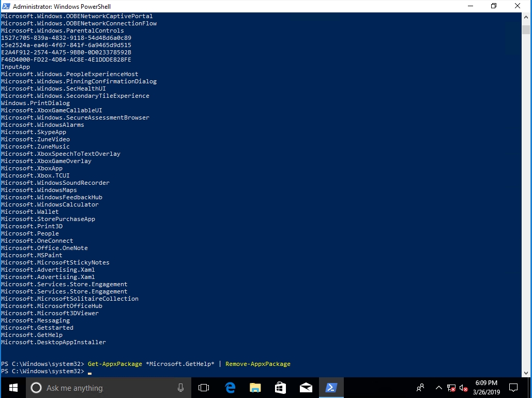
Task: Click the Microsoft.MicrosoftStickyNotes line
Action: coord(55,262)
